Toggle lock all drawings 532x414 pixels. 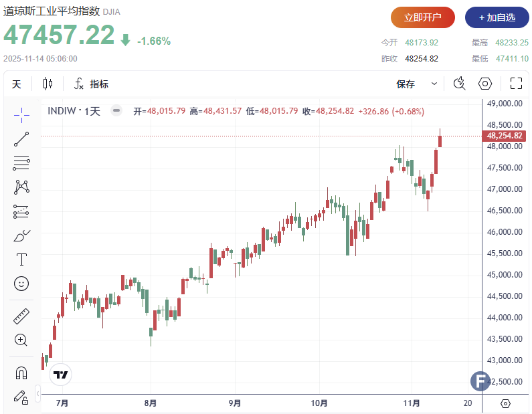21,397
